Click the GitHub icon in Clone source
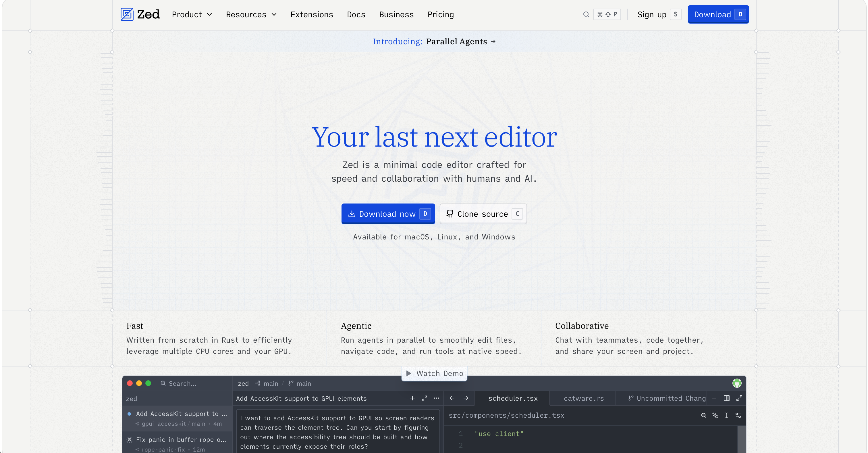 (450, 214)
